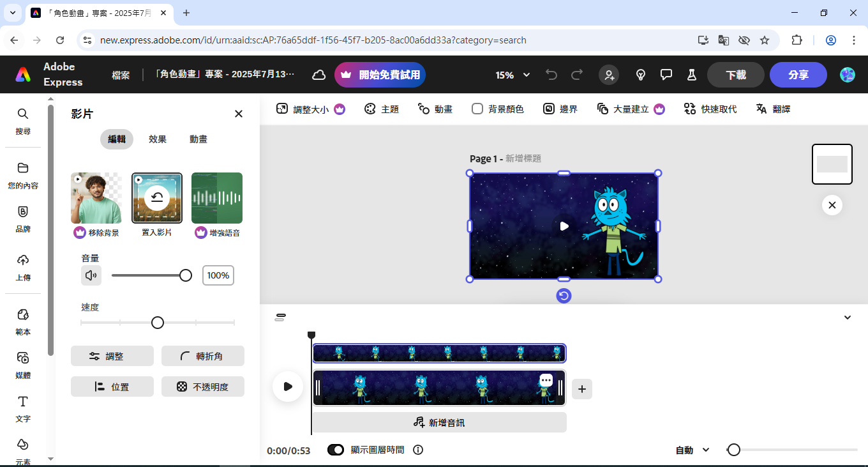Click the Upload (上傳) sidebar icon

point(23,266)
